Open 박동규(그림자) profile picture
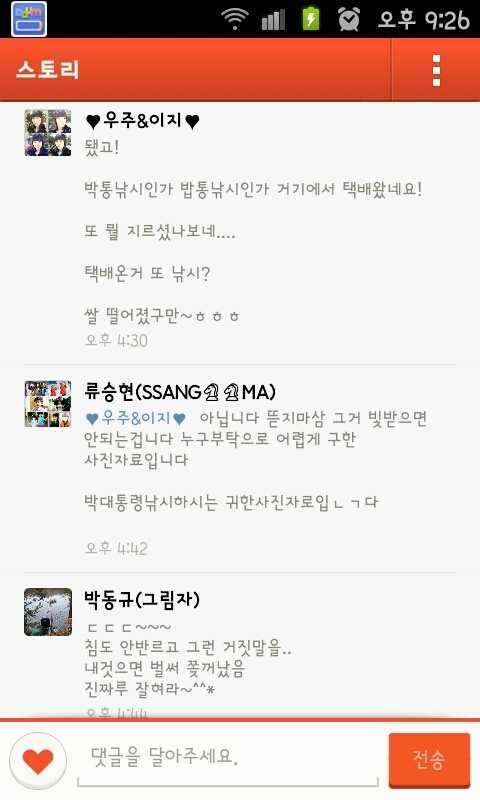The height and width of the screenshot is (800, 480). pos(48,612)
